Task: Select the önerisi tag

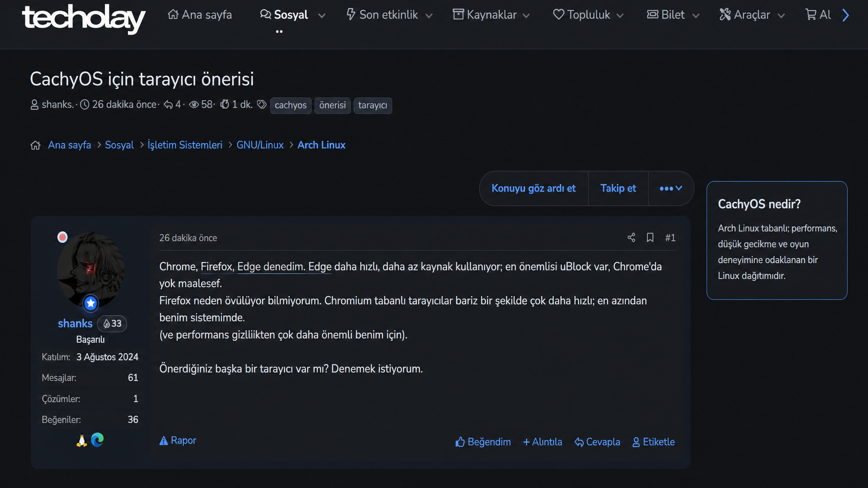Action: (332, 105)
